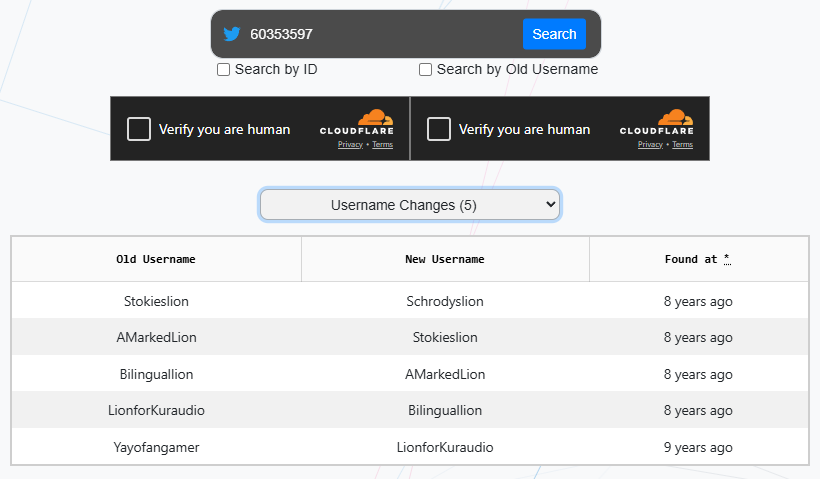Click the Old Username column header

(156, 259)
